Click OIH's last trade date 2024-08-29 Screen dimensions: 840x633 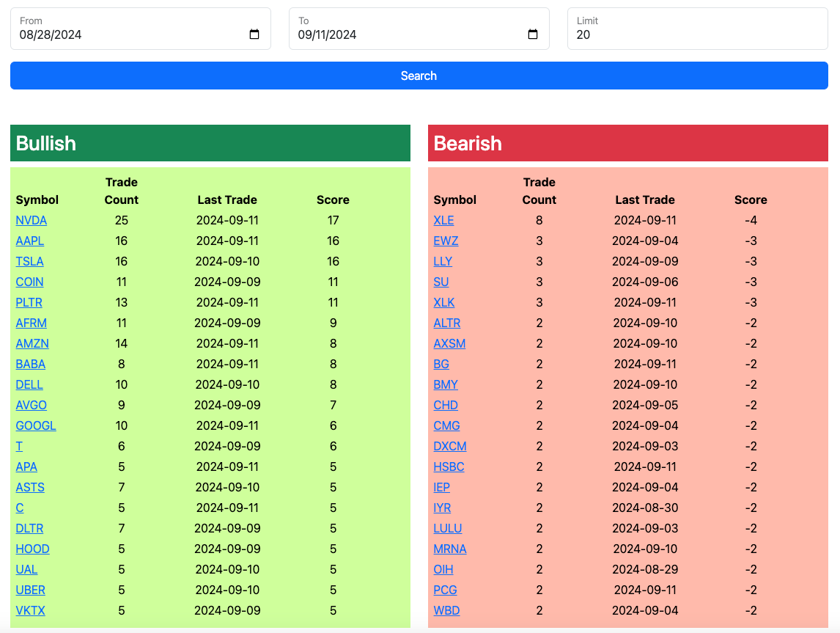click(x=645, y=570)
